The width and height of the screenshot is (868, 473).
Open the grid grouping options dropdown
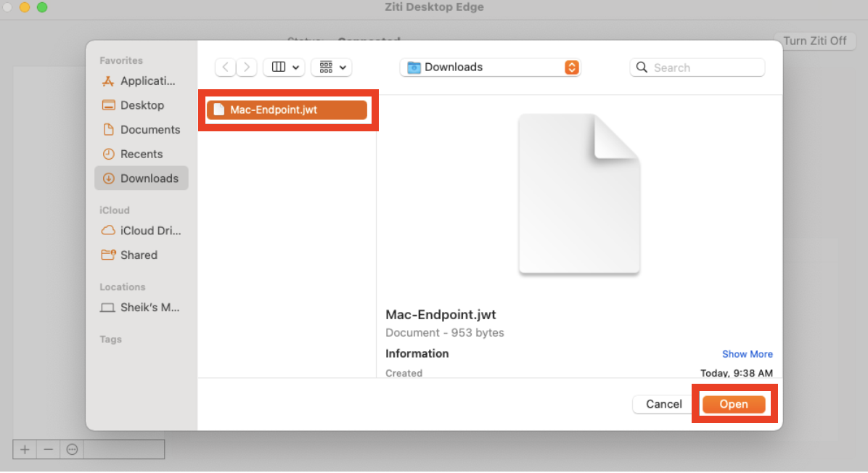(331, 67)
